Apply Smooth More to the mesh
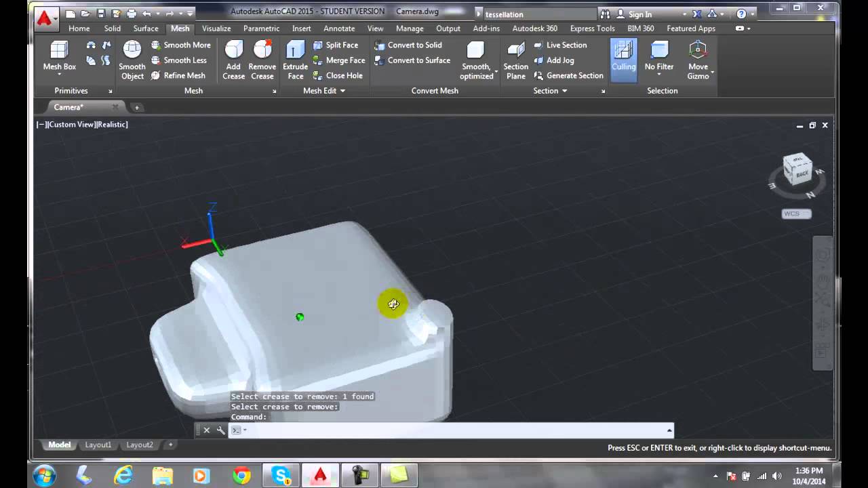868x488 pixels. click(180, 45)
